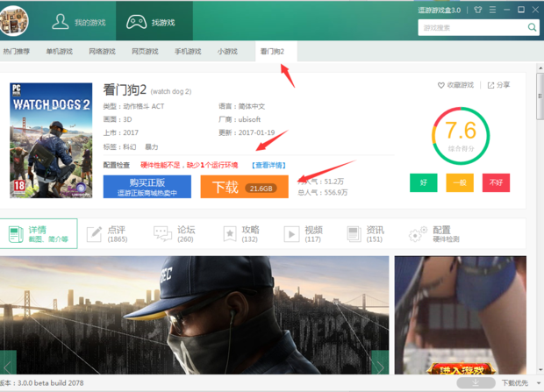Viewport: 544px width, 392px height.
Task: Click the gear icon beside 配置
Action: point(418,234)
